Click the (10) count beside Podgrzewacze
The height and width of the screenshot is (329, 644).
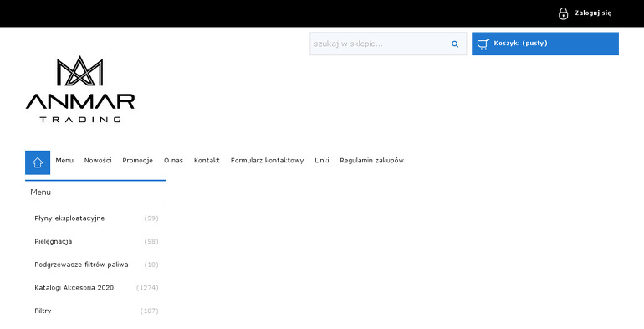click(x=151, y=265)
